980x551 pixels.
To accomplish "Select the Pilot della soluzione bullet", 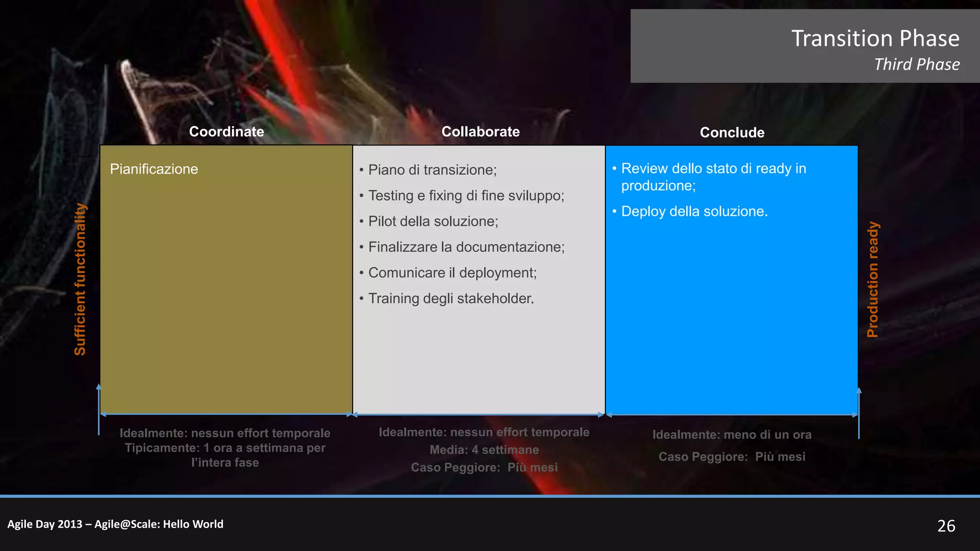I will click(x=433, y=221).
